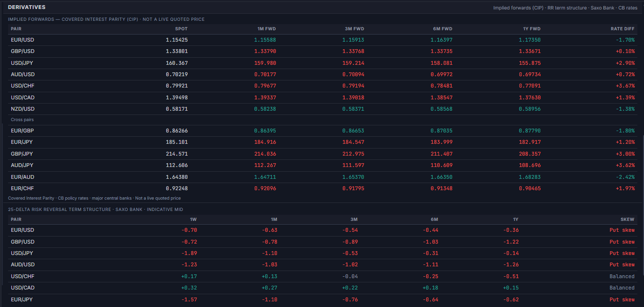Click the USD/JPY 6M forward 158.081
644x307 pixels.
[441, 63]
